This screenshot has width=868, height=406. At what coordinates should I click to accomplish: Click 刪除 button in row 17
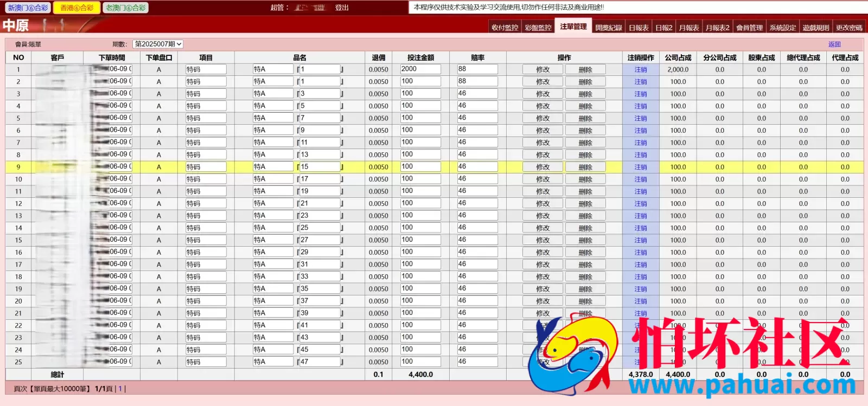pyautogui.click(x=585, y=265)
